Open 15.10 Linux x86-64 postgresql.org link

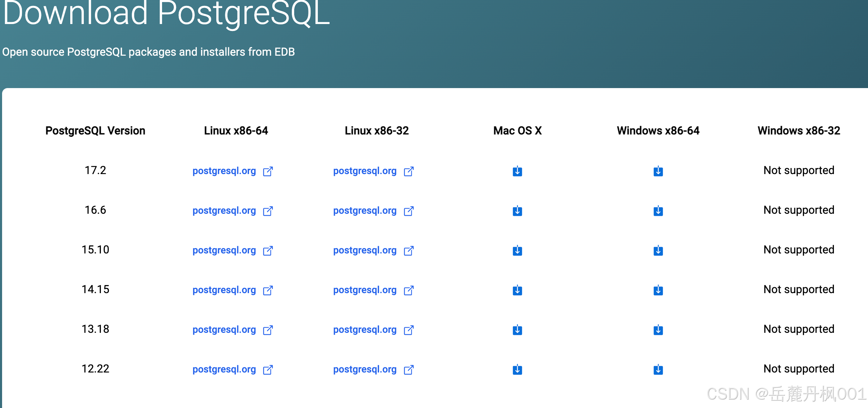click(224, 251)
